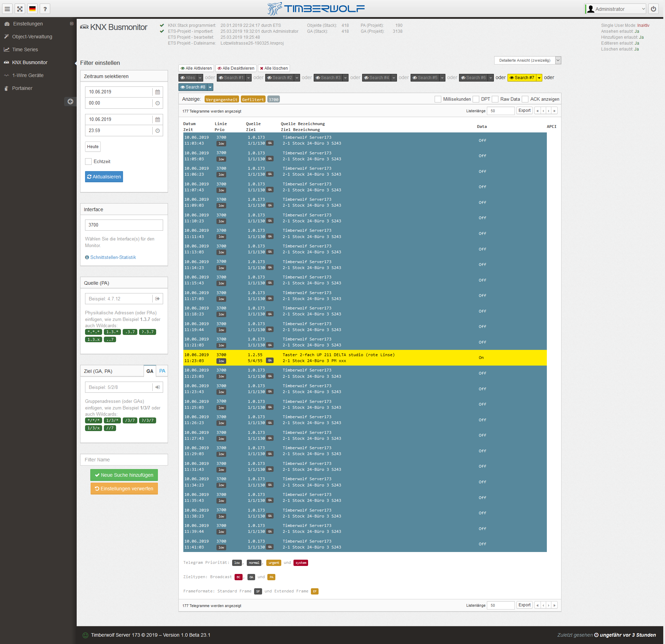Viewport: 665px width, 644px height.
Task: Open Object-Verwaltung in sidebar
Action: [32, 37]
